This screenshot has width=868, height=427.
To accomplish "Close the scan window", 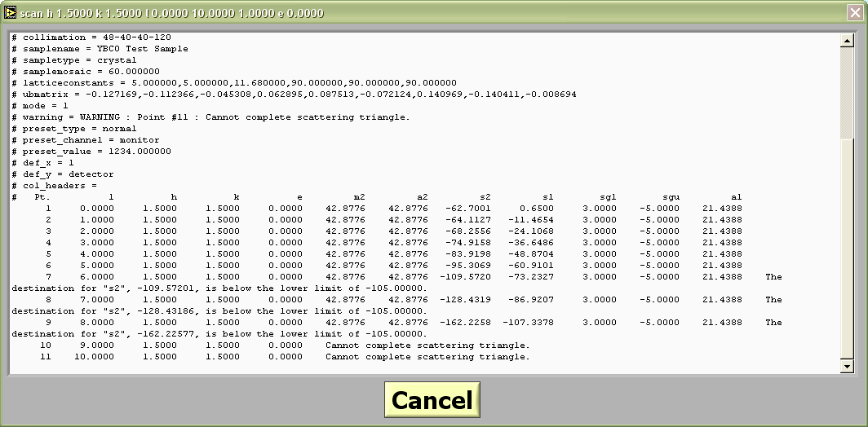I will 853,13.
